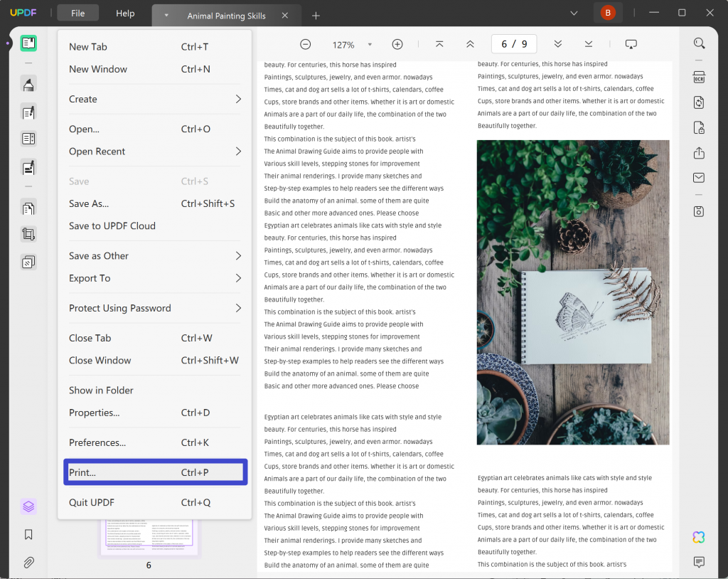The width and height of the screenshot is (728, 579).
Task: Open Preferences from the File menu
Action: click(x=155, y=442)
